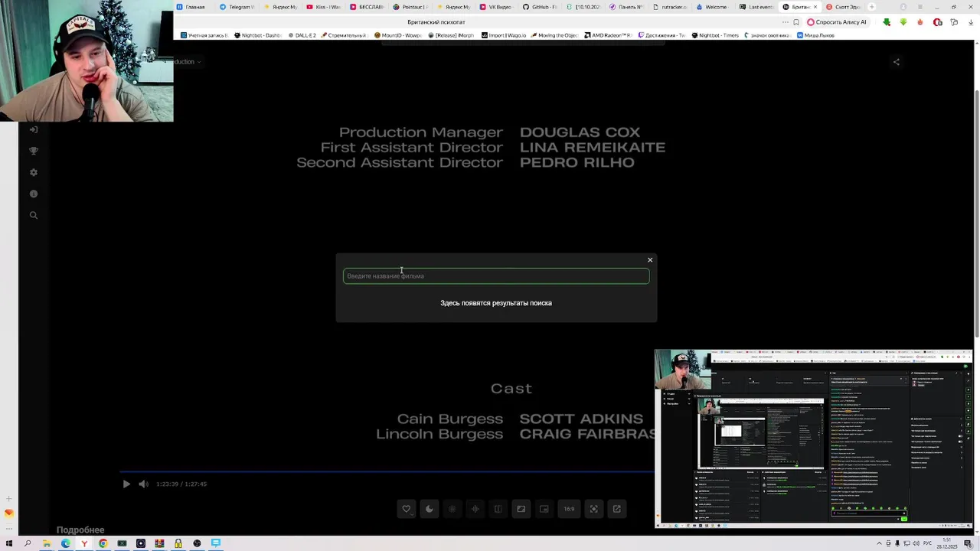Switch to the GitHub browser tab
Viewport: 980px width, 551px height.
point(540,7)
